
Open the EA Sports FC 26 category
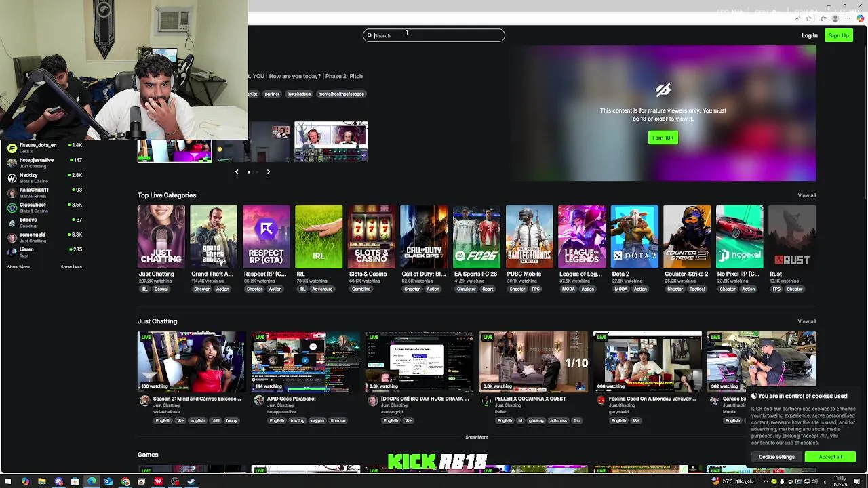pyautogui.click(x=477, y=237)
